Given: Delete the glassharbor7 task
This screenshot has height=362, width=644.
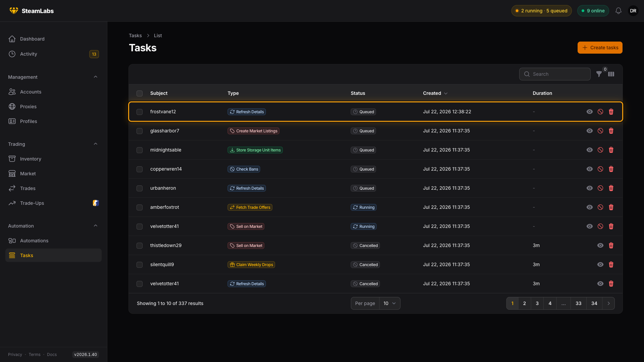Looking at the screenshot, I should 611,131.
